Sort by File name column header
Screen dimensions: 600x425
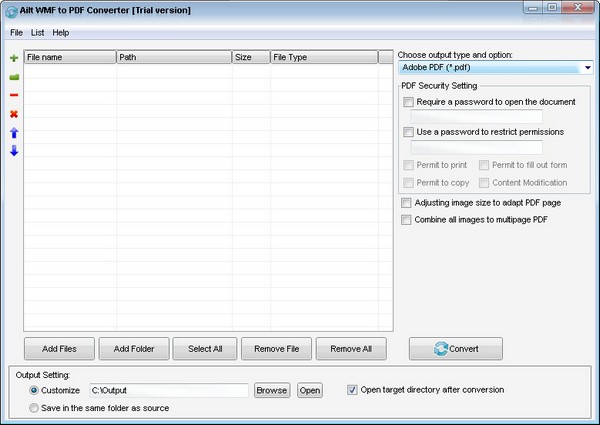(x=70, y=57)
